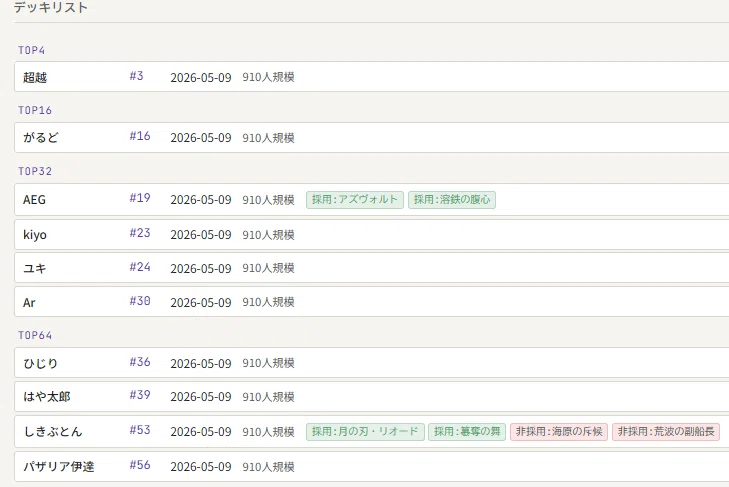Click rank #39 in はや太郎 row
729x487 pixels.
[x=140, y=395]
